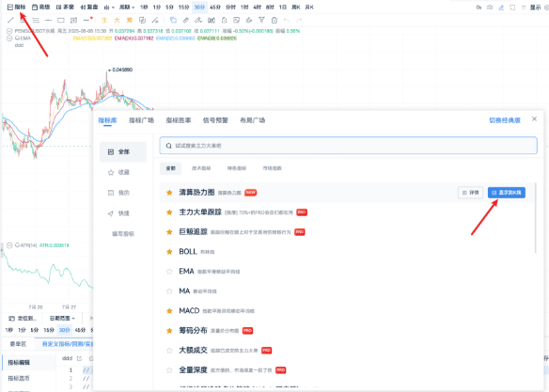Image resolution: width=549 pixels, height=392 pixels.
Task: Click the undo arrow icon in the toolbar
Action: [x=287, y=21]
